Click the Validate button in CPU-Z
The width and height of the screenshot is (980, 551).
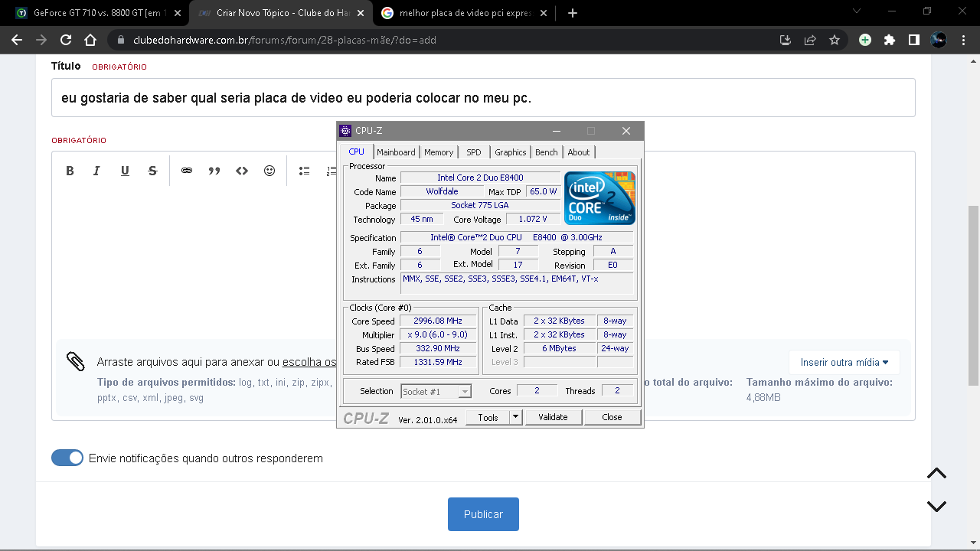(553, 417)
